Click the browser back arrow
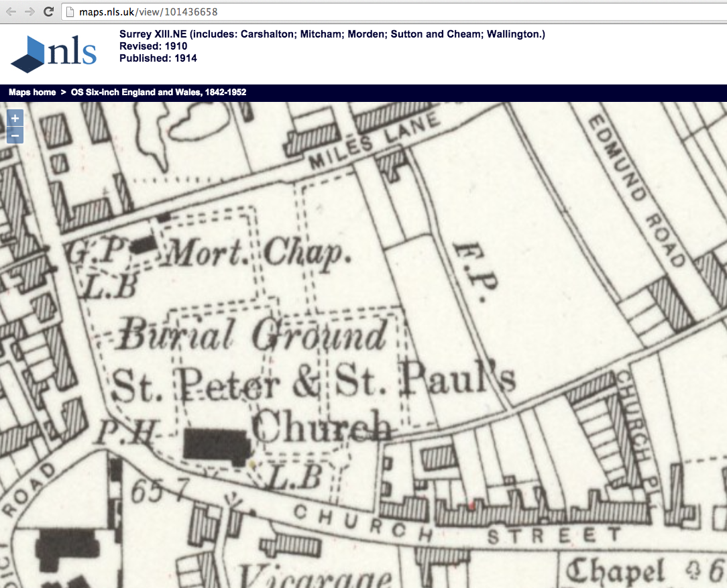Image resolution: width=727 pixels, height=588 pixels. (x=11, y=11)
